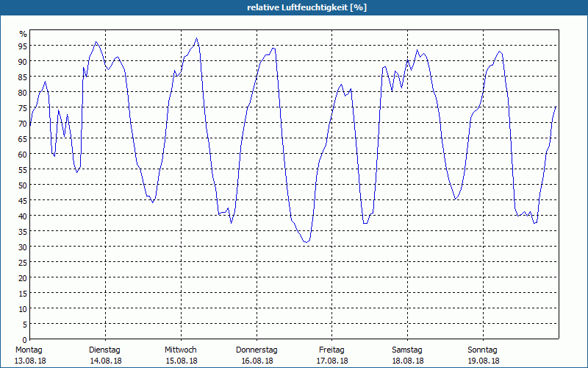Click the 15 value on the y-axis
The height and width of the screenshot is (368, 588).
[x=23, y=294]
